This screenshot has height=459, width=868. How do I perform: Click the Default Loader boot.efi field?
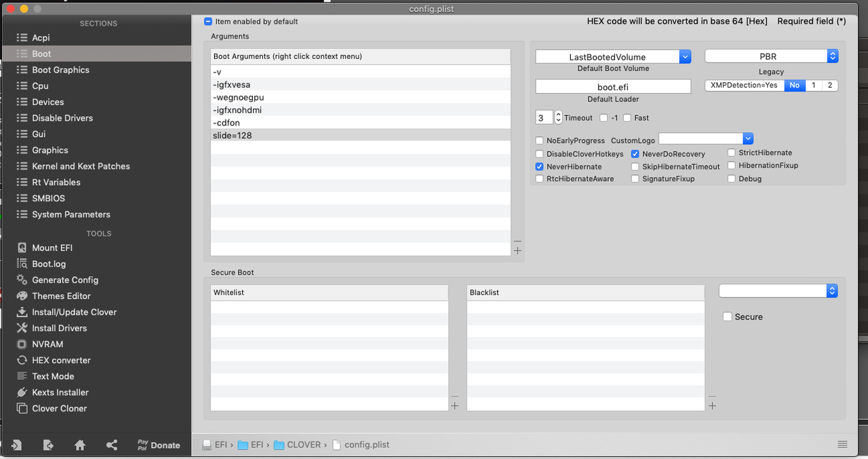coord(613,87)
